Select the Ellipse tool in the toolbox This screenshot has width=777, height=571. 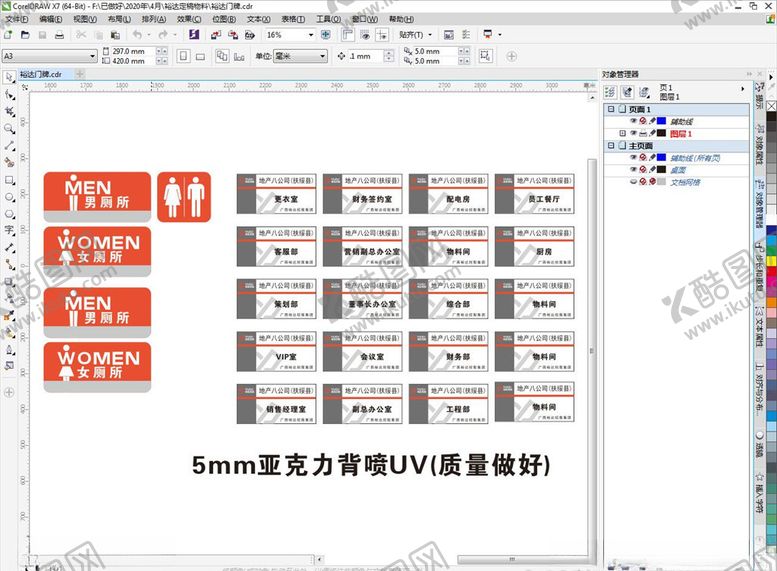[x=9, y=197]
